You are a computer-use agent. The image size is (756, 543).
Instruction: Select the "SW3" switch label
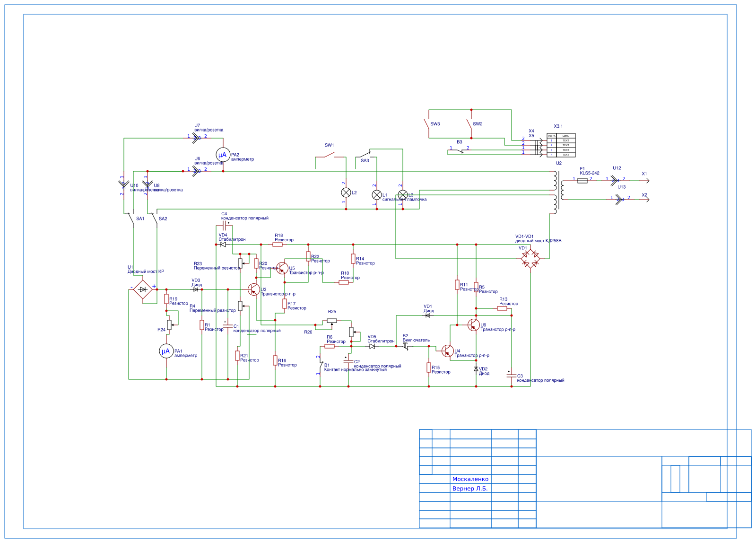(435, 124)
